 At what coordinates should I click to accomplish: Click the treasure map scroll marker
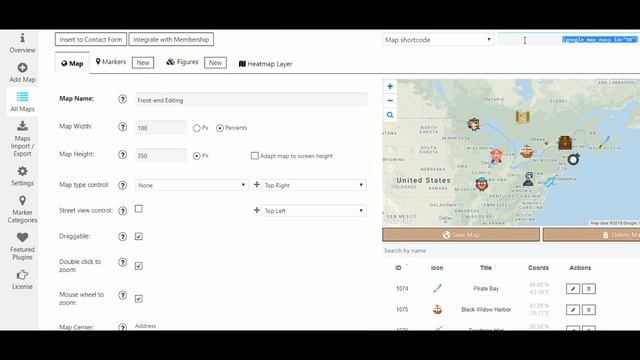[522, 117]
